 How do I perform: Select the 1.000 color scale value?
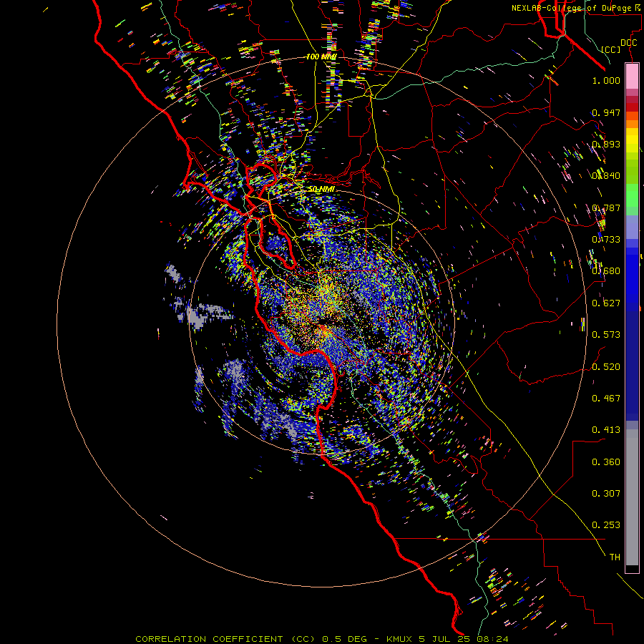coord(606,80)
